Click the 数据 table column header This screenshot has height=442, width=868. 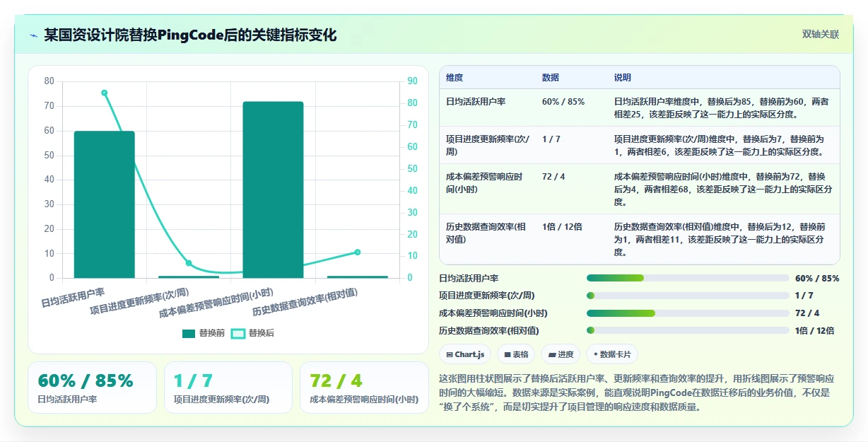click(x=551, y=78)
